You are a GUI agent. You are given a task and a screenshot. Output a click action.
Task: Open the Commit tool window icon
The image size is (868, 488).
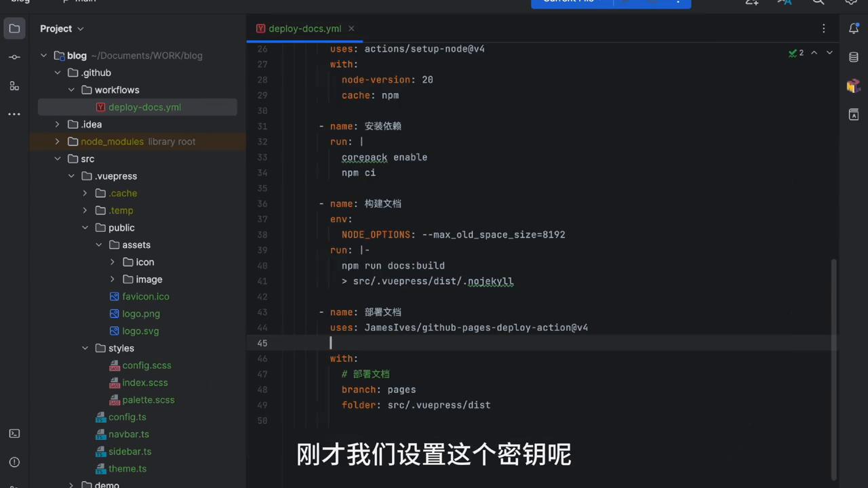(14, 57)
